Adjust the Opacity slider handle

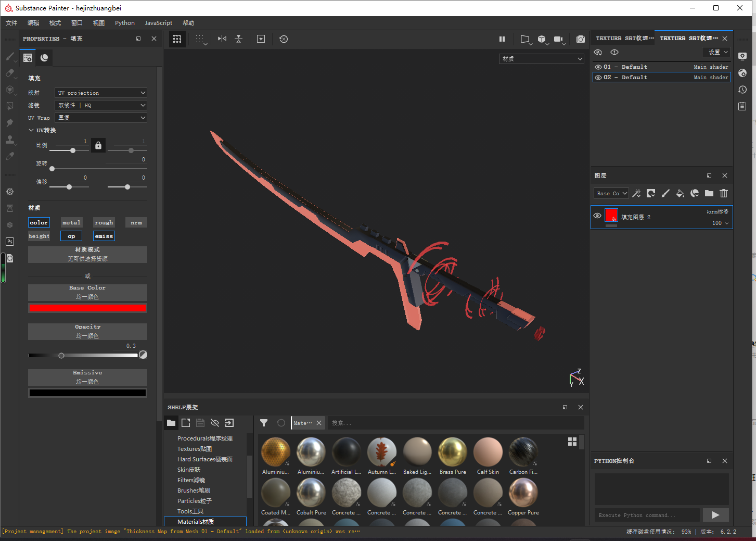coord(61,356)
